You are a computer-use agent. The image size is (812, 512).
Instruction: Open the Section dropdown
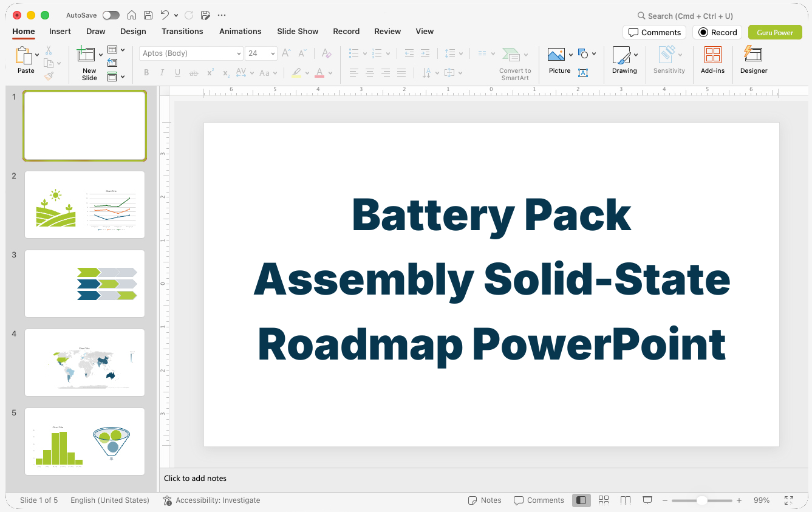116,77
